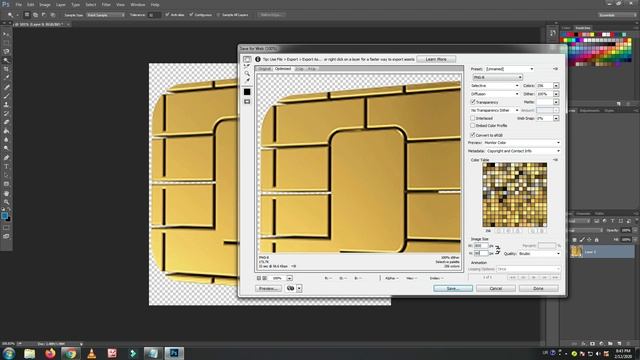Select the Crop tool
Image resolution: width=640 pixels, height=360 pixels.
[6, 69]
